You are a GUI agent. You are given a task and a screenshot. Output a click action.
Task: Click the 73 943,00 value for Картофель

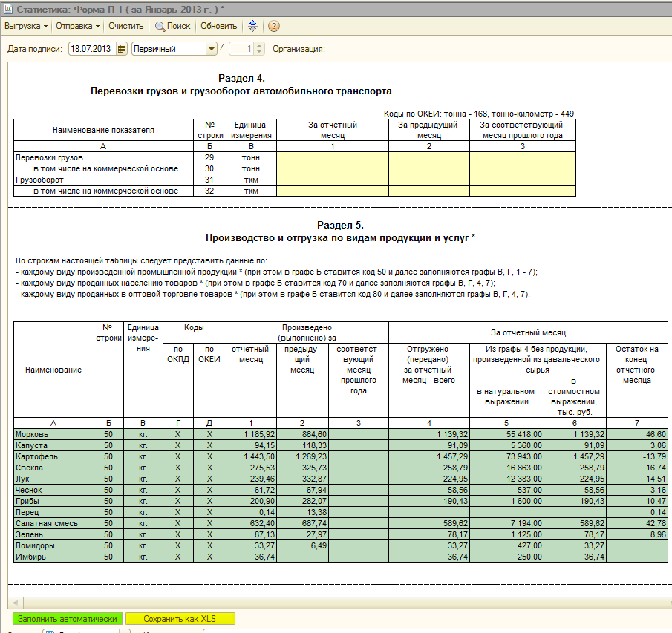pos(506,456)
